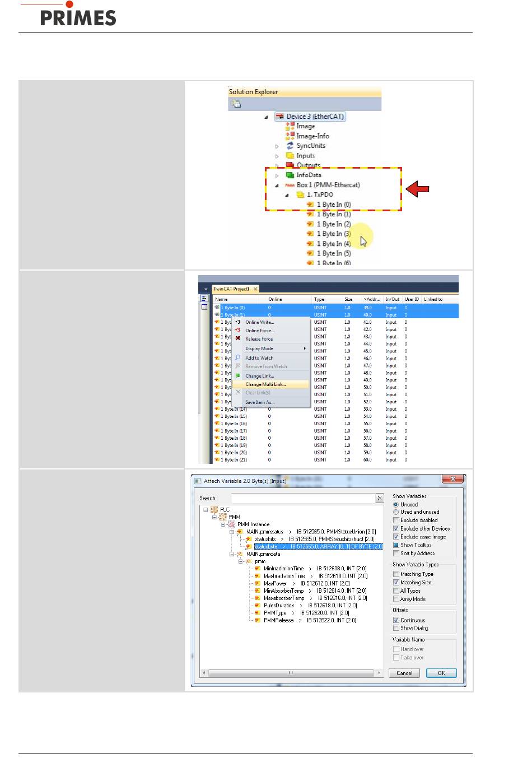Choose Online Write from context menu
Viewport: 532px width, 772px height.
tap(271, 322)
